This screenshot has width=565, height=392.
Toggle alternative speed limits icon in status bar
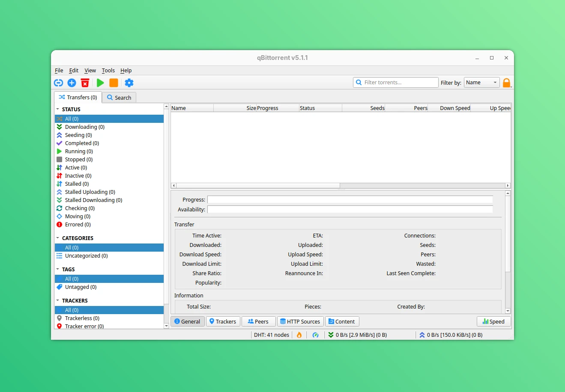(316, 335)
